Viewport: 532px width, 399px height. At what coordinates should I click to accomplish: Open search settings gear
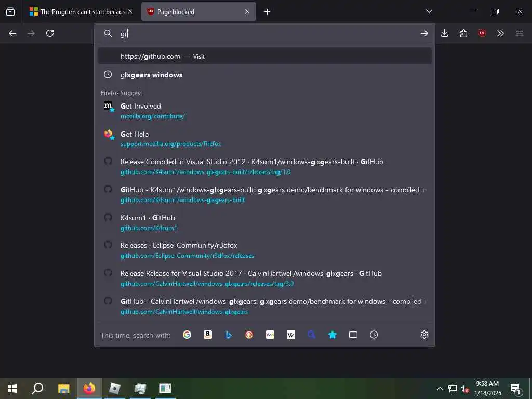(424, 335)
